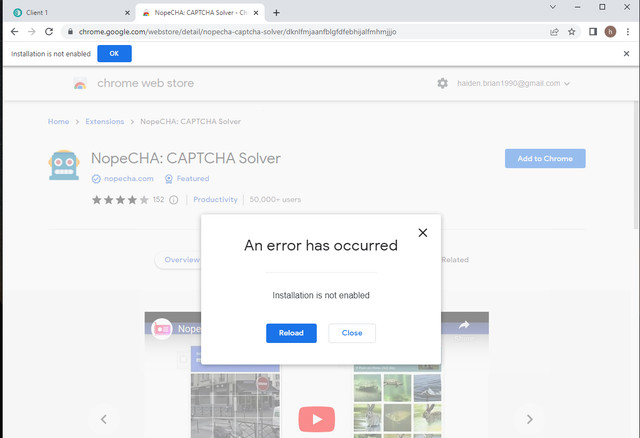
Task: Open the Productivity category link
Action: 216,200
